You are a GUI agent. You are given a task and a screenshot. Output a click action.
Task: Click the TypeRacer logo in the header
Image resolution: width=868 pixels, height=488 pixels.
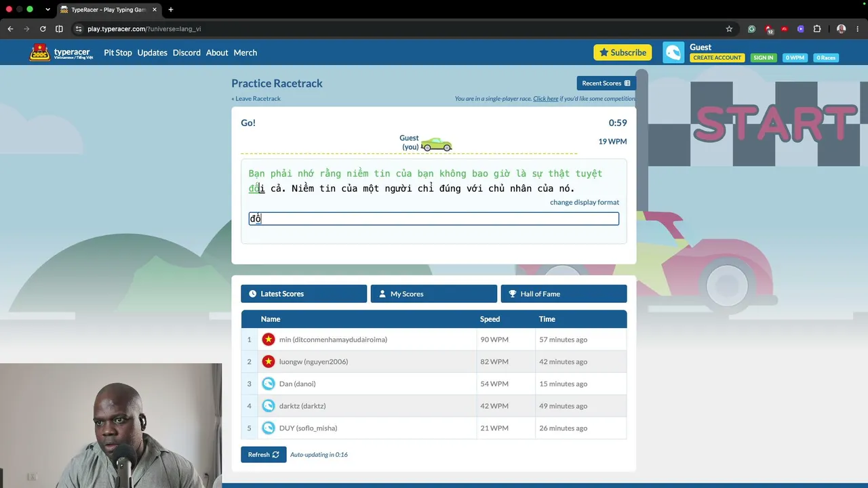(61, 52)
